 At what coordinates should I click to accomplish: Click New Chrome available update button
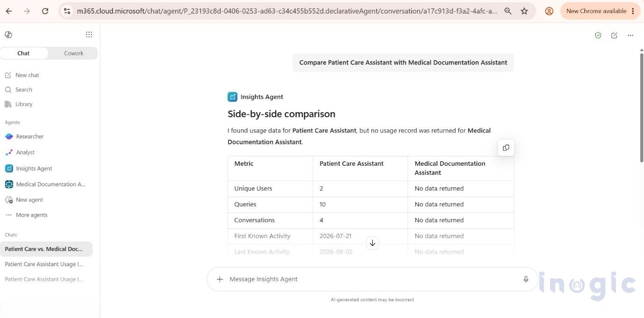pyautogui.click(x=600, y=11)
